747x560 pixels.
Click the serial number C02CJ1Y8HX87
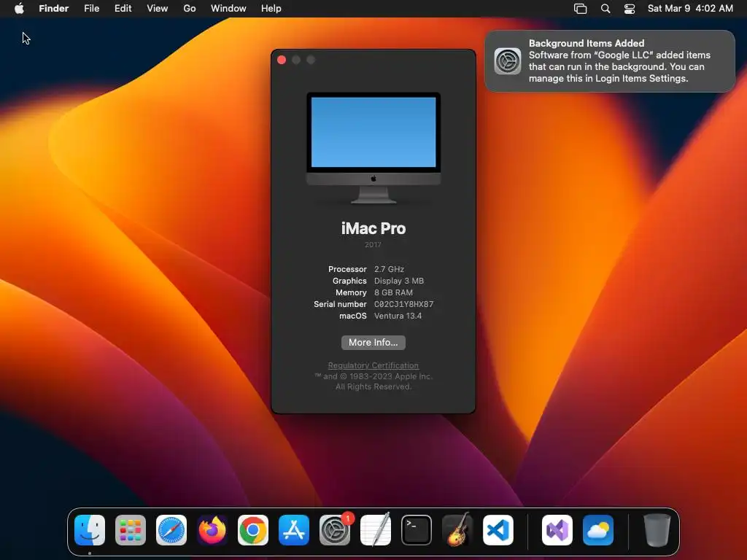point(404,304)
